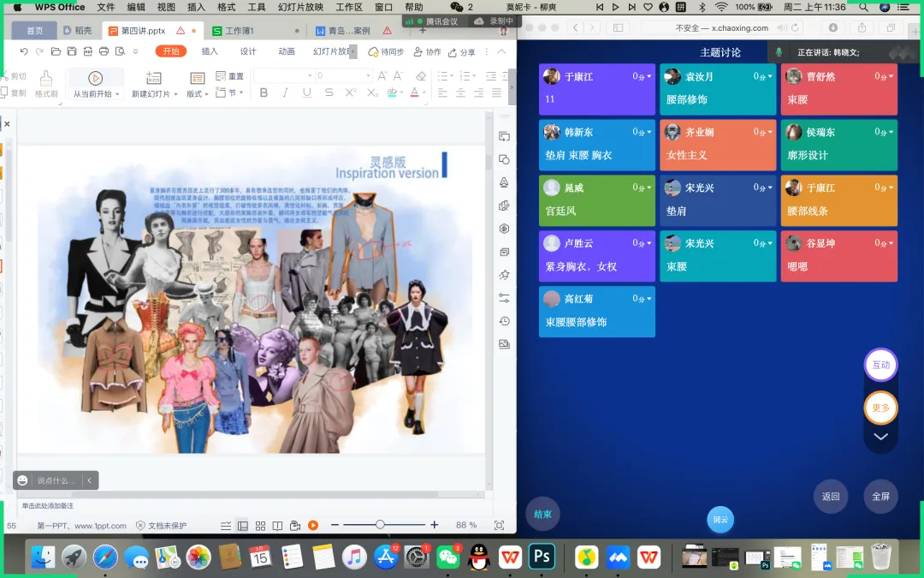
Task: Open the text highlight color picker
Action: tap(394, 92)
